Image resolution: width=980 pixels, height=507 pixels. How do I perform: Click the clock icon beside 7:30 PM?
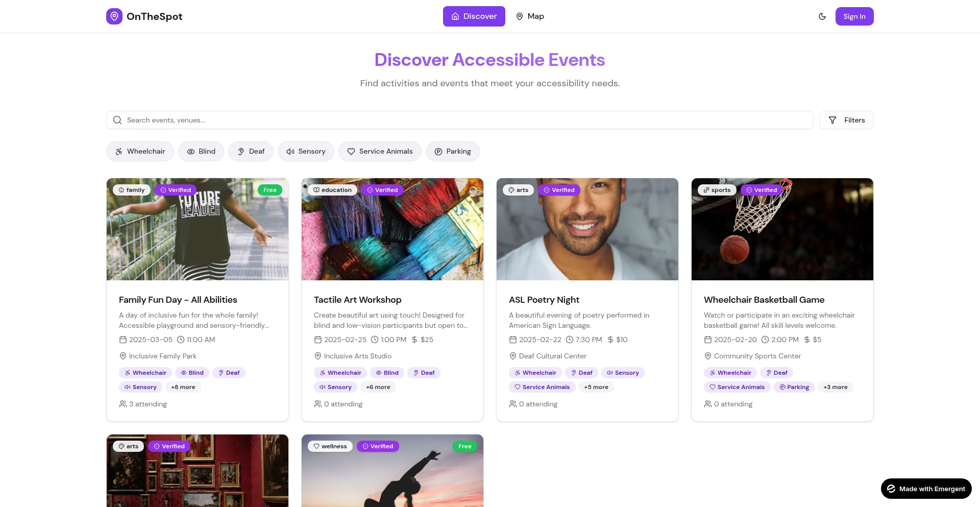pos(569,340)
